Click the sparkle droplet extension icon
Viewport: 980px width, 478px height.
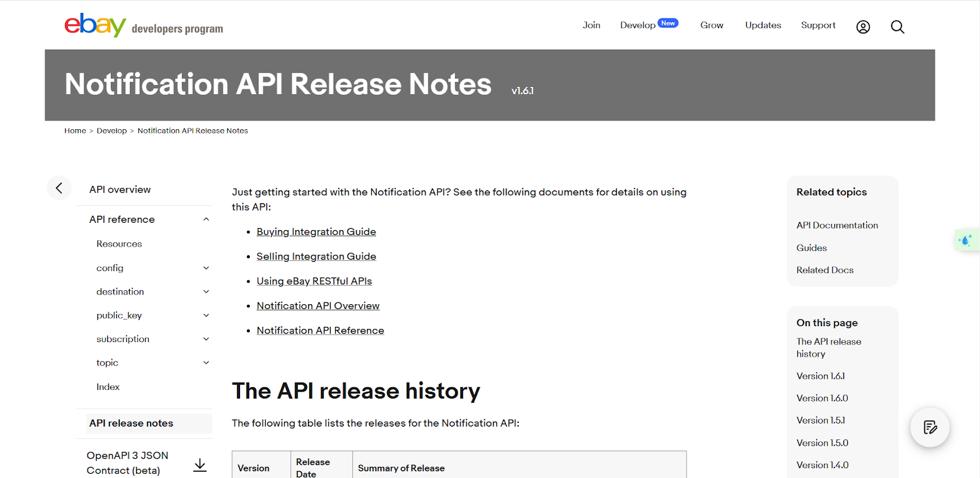(x=967, y=240)
